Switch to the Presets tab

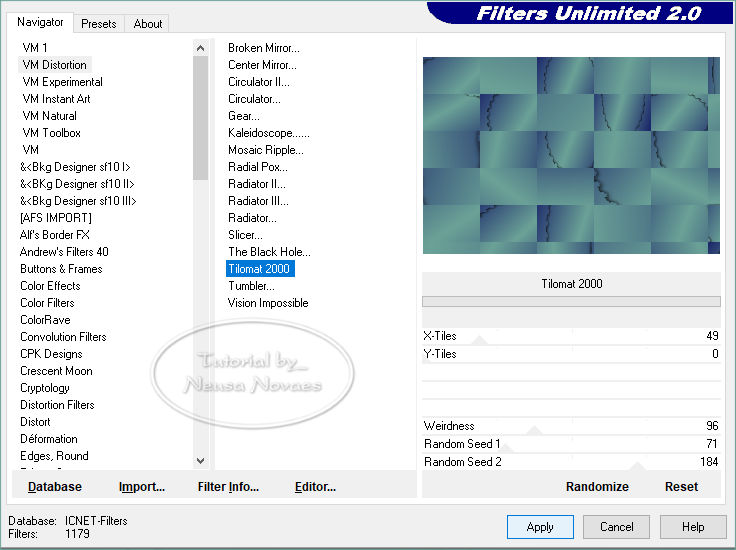pyautogui.click(x=99, y=23)
